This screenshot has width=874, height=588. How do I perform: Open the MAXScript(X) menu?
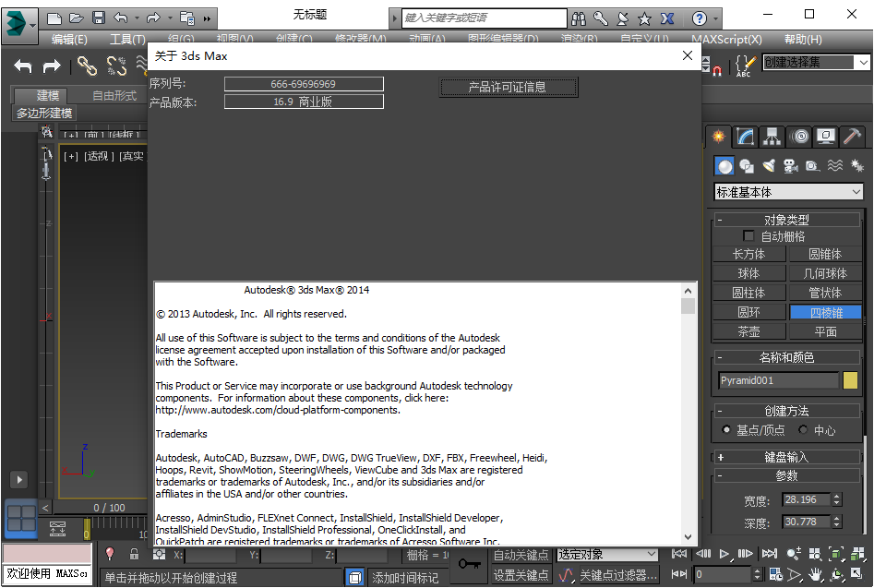point(726,39)
